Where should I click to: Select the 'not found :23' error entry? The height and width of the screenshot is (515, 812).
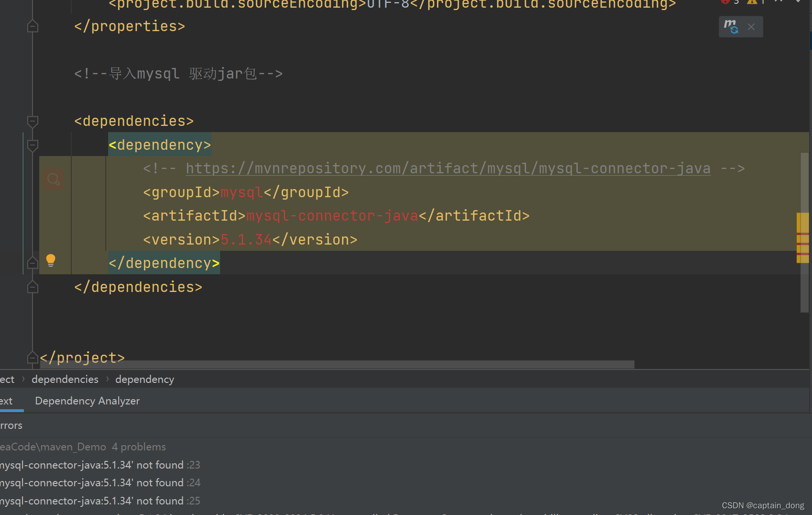96,464
